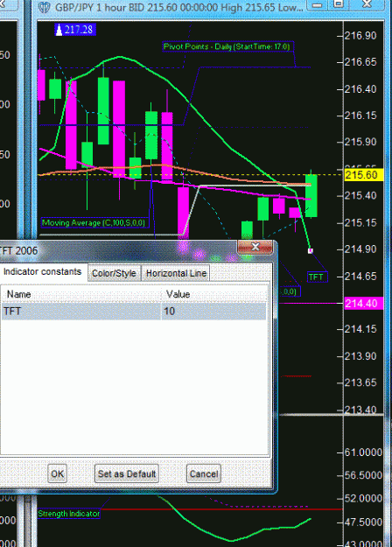Click the yellow 215.60 current price tag
Screen dimensions: 392x547
pyautogui.click(x=363, y=175)
